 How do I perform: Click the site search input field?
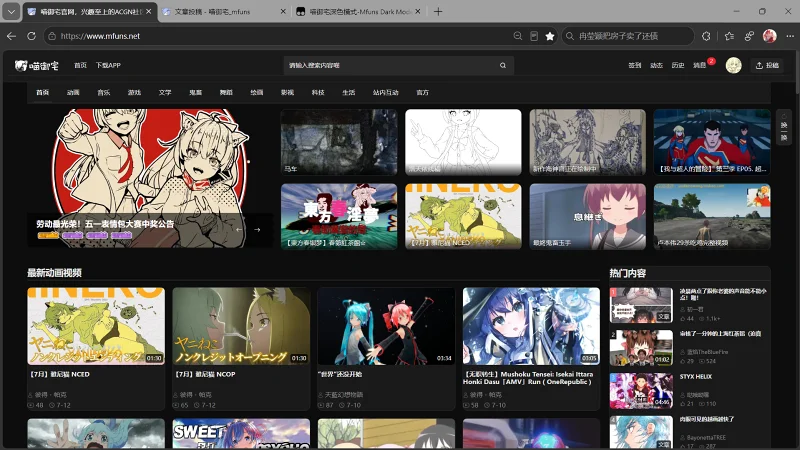coord(393,65)
